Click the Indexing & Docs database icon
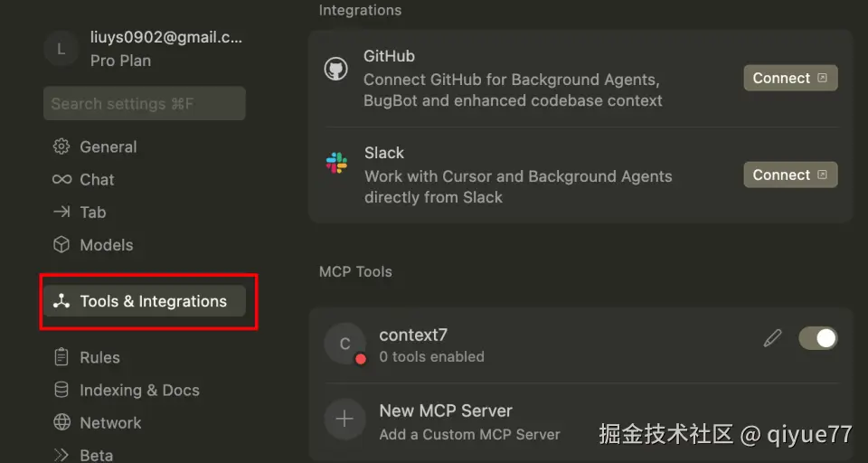Screen dimensions: 868x463 point(61,390)
